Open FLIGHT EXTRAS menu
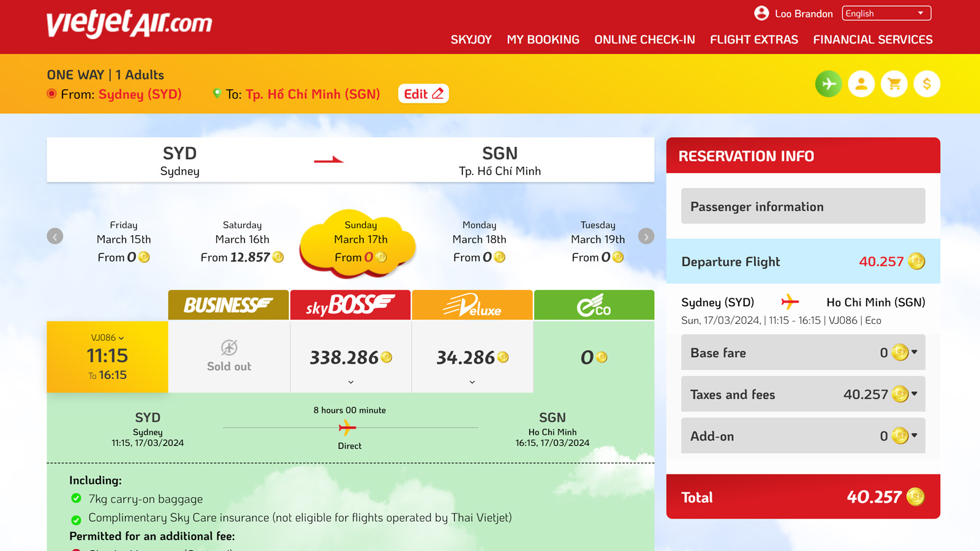 click(754, 40)
